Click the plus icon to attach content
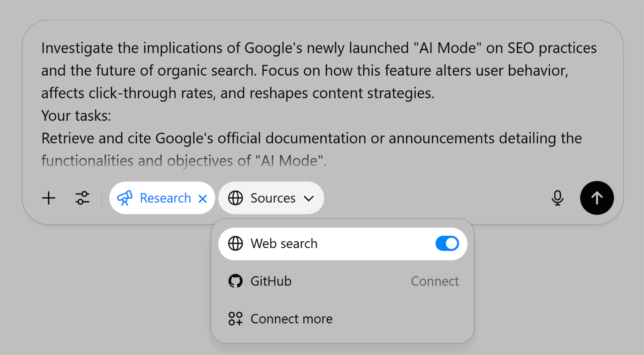 [x=48, y=198]
